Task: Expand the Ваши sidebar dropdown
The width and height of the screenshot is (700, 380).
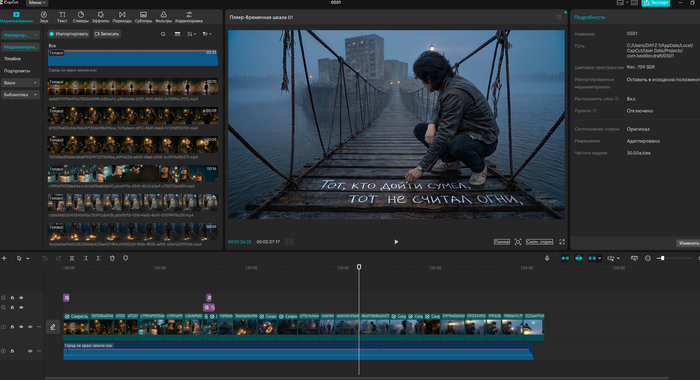Action: [x=20, y=83]
